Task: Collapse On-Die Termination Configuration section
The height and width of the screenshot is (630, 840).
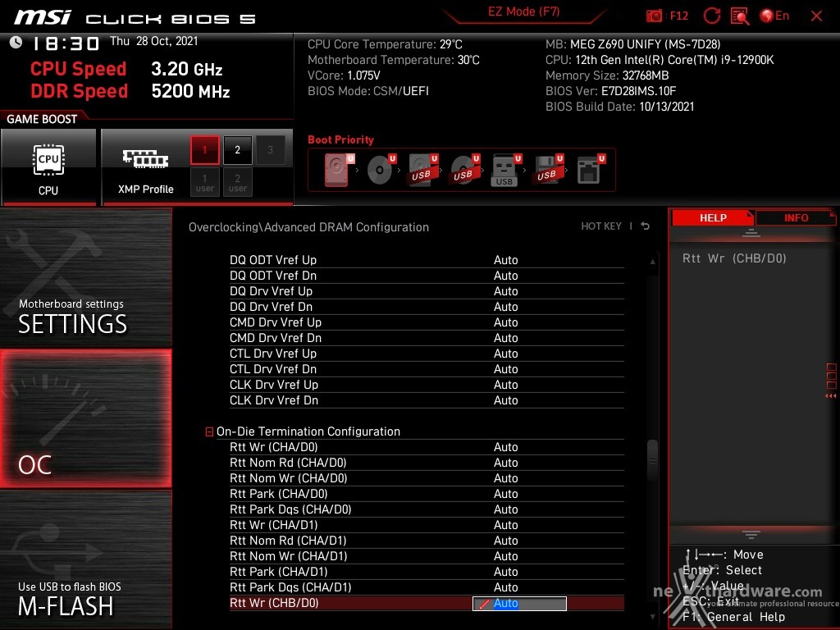Action: point(209,431)
